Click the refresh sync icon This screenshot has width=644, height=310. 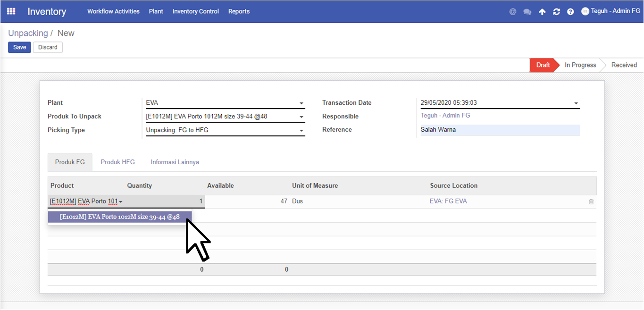pyautogui.click(x=556, y=12)
